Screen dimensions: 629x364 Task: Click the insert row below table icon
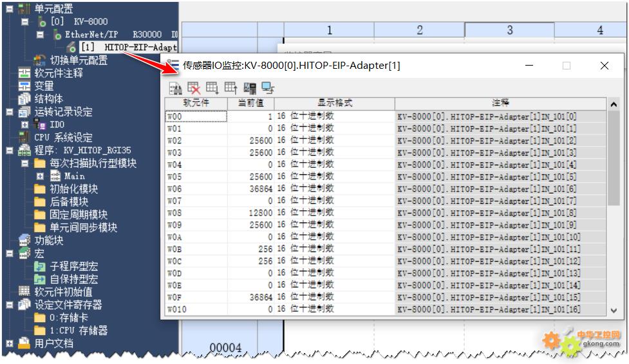click(212, 88)
